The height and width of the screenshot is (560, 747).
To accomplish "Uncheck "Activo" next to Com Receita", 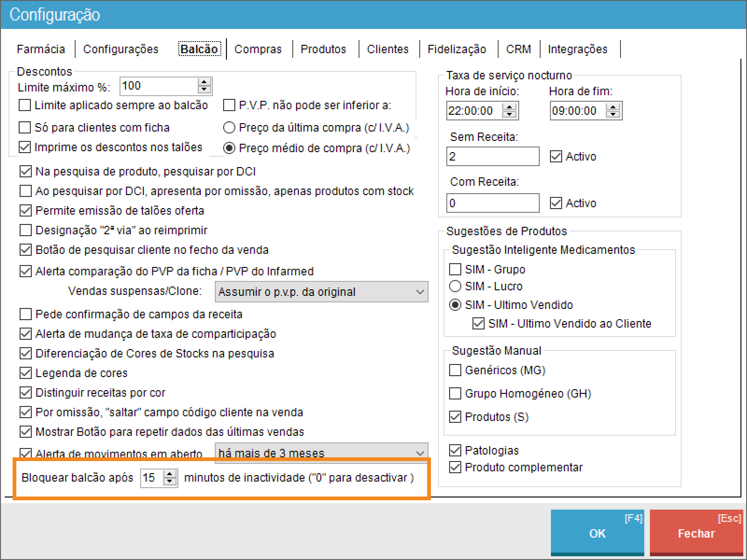I will point(556,203).
